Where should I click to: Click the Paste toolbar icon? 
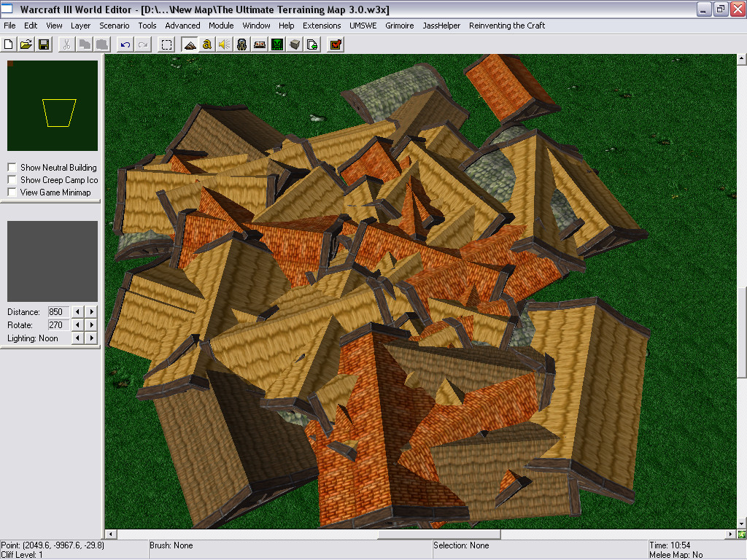(x=102, y=44)
